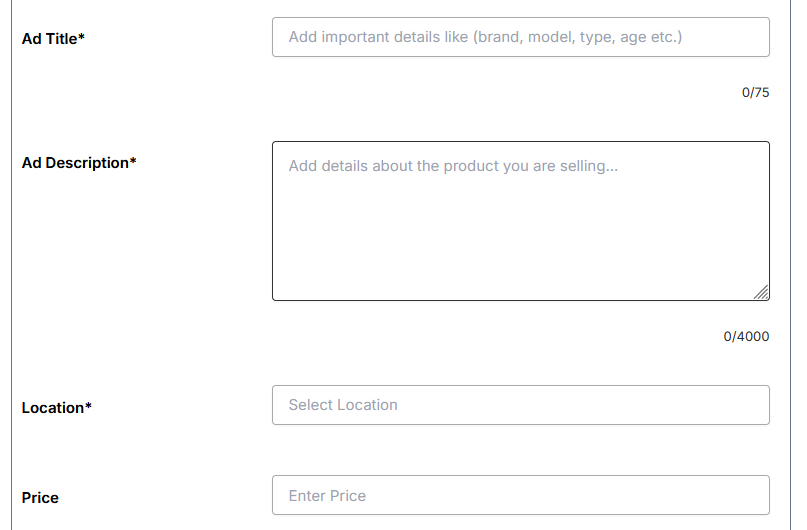Screen dimensions: 807x530
Task: Click the "Location*" label
Action: coord(53,408)
